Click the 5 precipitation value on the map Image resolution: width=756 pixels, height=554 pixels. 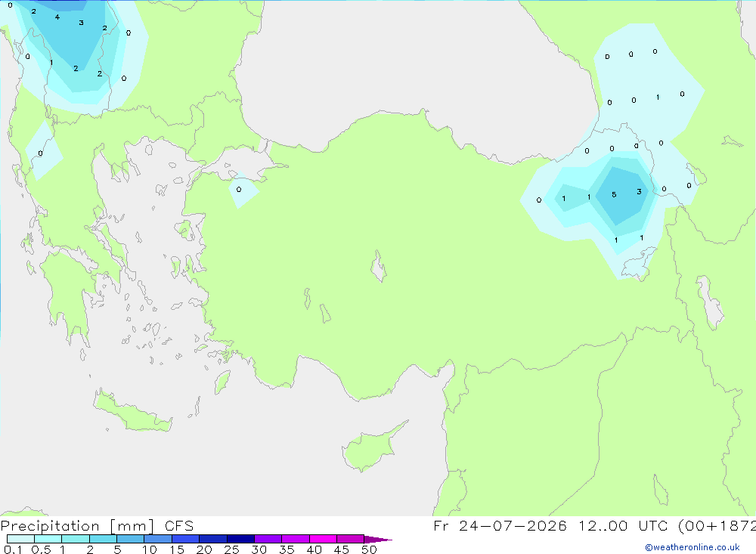coord(614,195)
